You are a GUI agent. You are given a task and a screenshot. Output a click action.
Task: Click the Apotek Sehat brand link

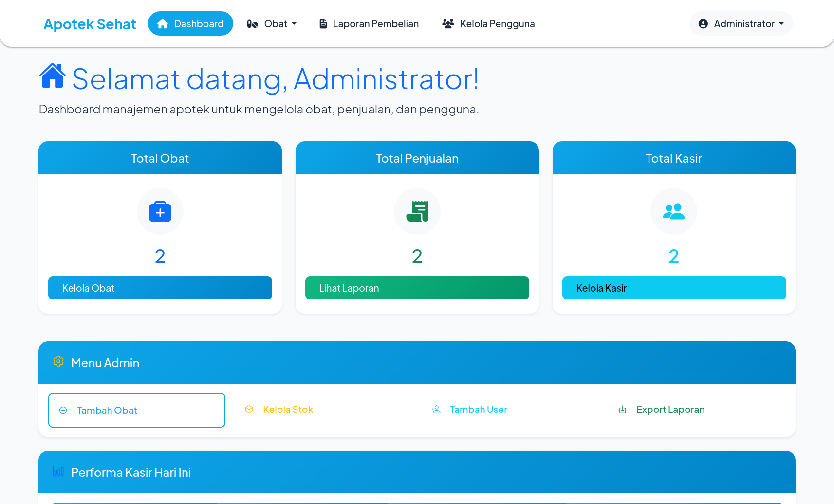pos(90,23)
